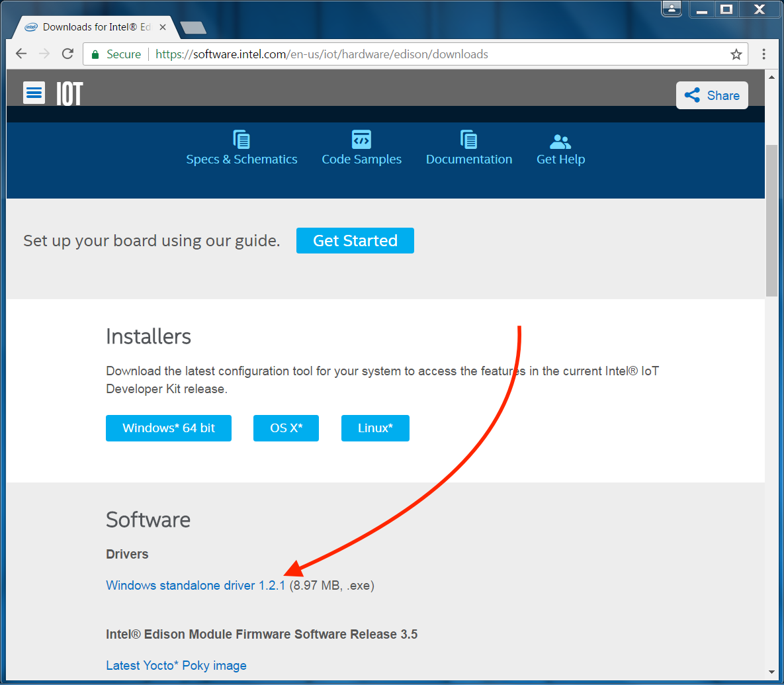This screenshot has width=784, height=685.
Task: Select the Downloads for Intel Edison tab
Action: coord(95,27)
